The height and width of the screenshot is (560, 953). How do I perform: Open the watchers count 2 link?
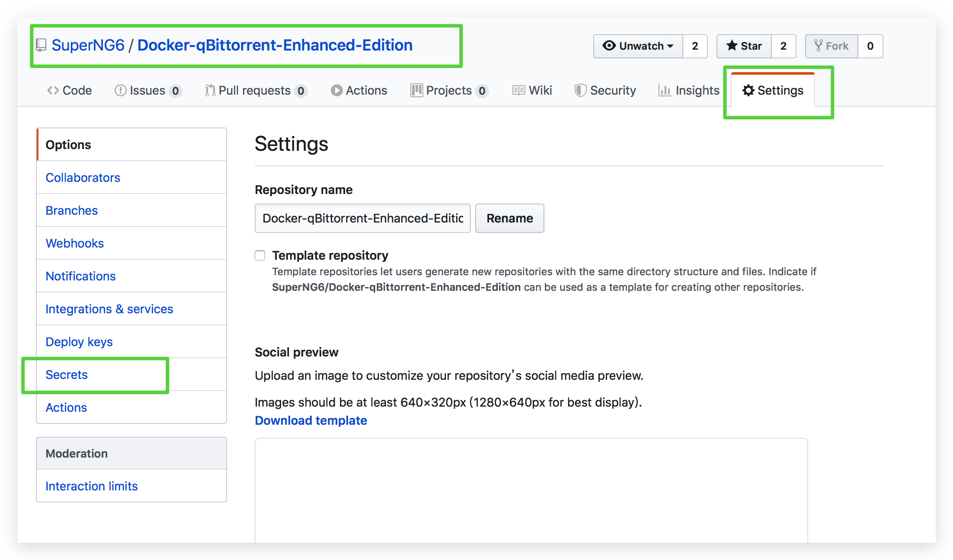click(695, 46)
